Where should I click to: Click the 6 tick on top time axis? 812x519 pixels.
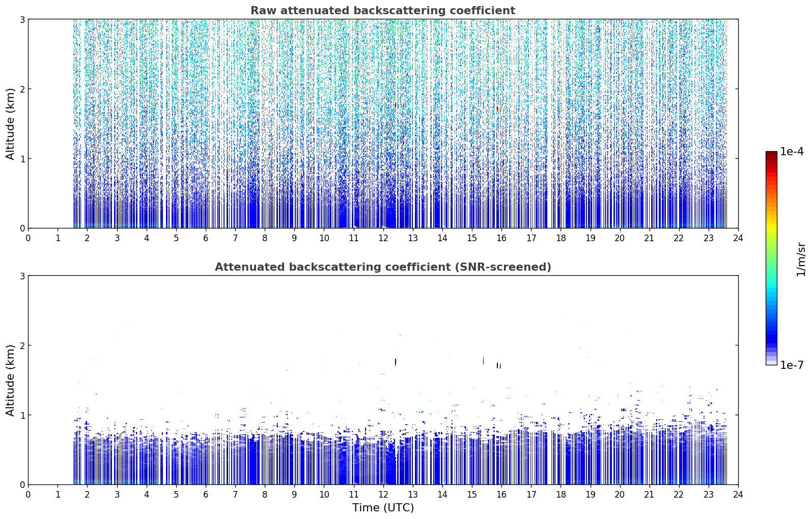tap(206, 238)
